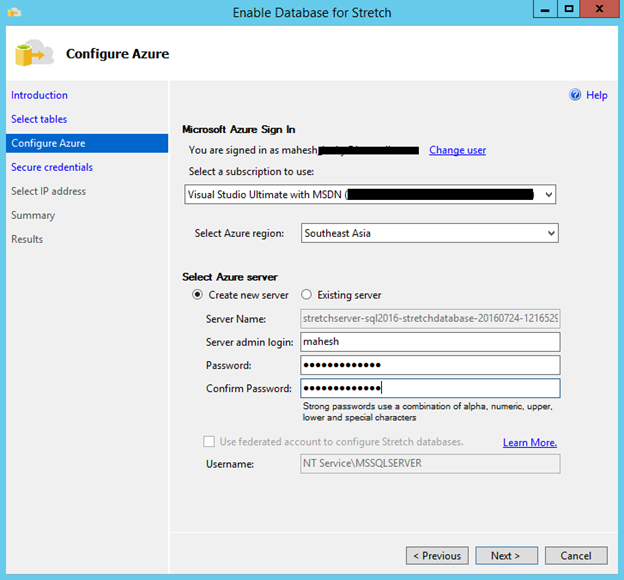Click the wizard icon in the title bar

[x=15, y=12]
